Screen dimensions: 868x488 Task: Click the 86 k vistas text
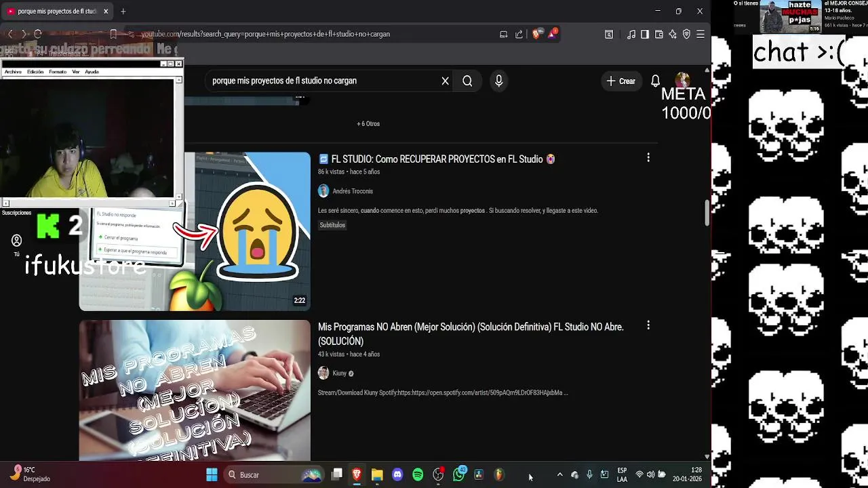coord(331,172)
